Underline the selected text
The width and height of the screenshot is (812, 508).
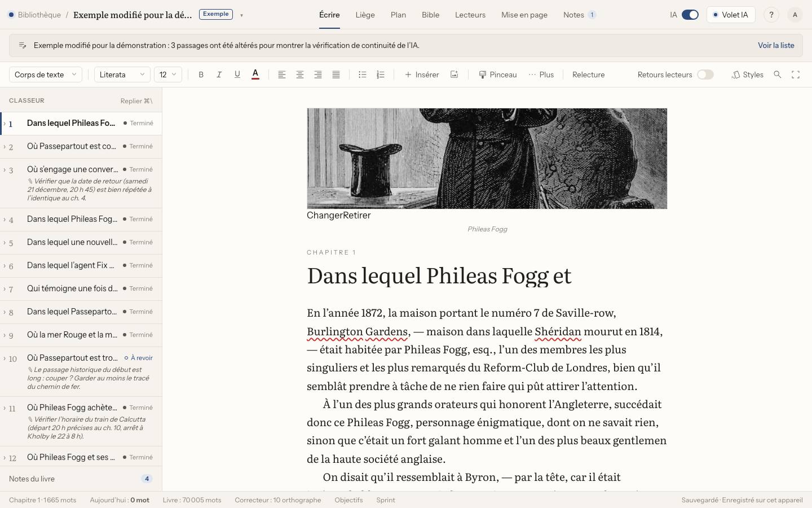tap(237, 75)
